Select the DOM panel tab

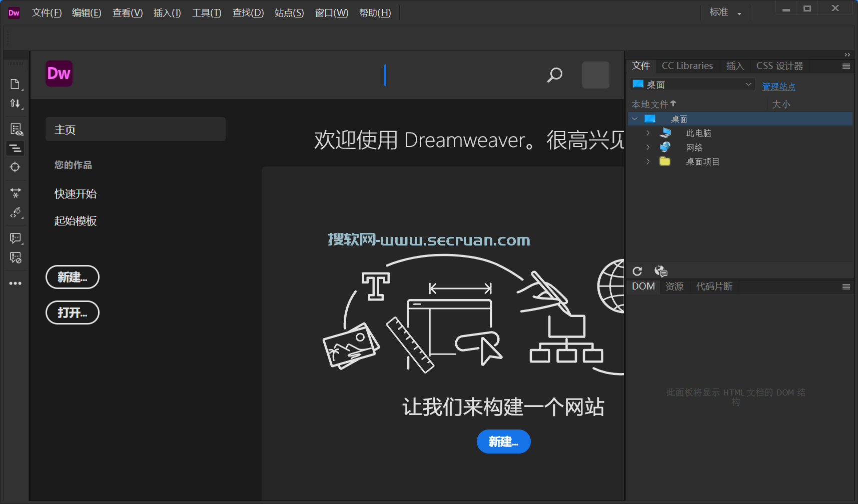[x=643, y=286]
